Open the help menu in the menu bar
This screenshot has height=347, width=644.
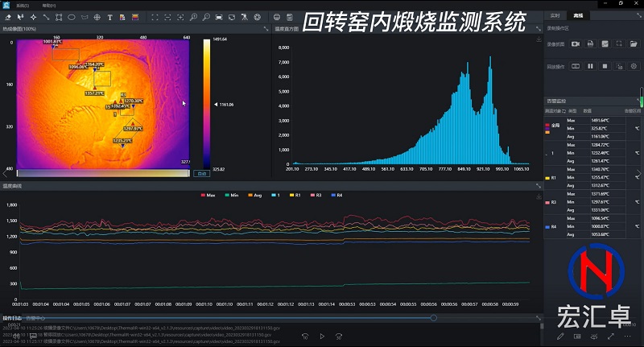click(x=49, y=6)
